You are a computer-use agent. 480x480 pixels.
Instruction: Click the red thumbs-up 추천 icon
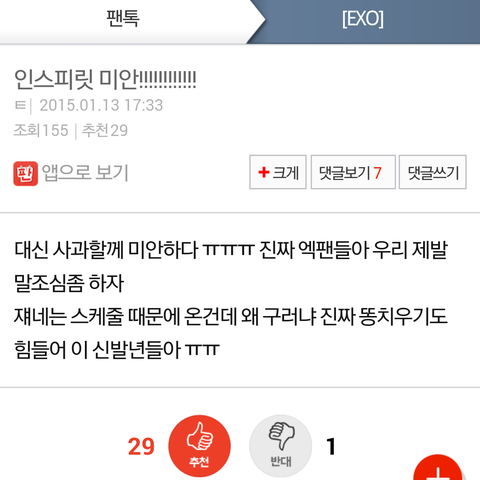(199, 446)
